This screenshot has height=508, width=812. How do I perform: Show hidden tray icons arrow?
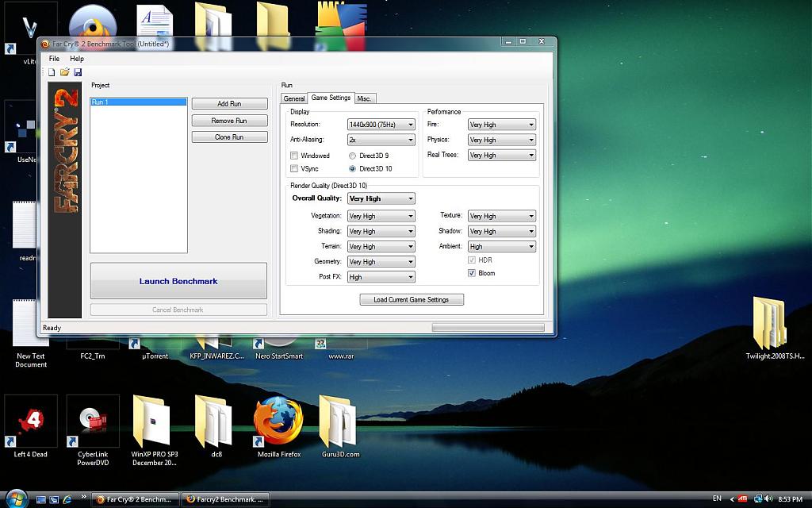coord(732,499)
